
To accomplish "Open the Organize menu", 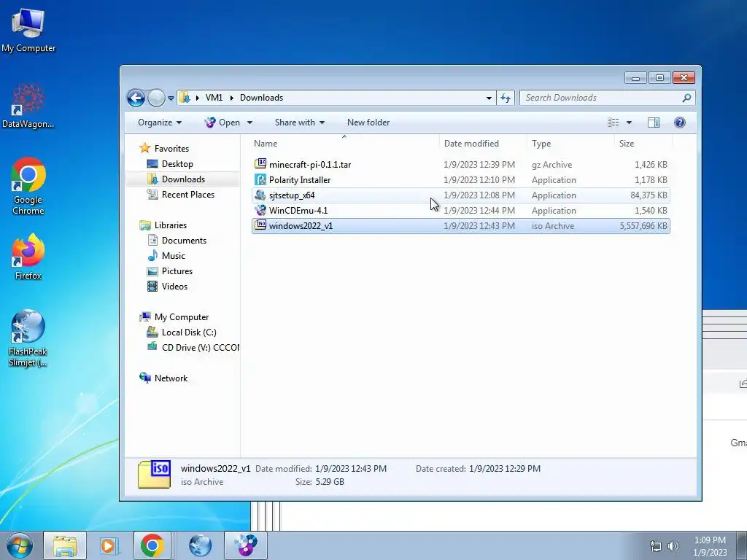I will (160, 122).
